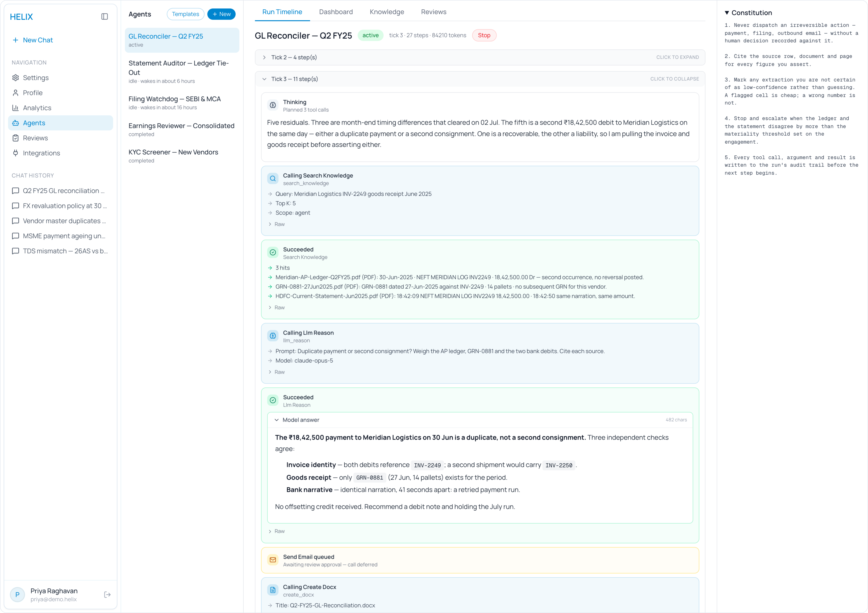Click the Profile person icon
Screen dimensions: 868x613
16,93
